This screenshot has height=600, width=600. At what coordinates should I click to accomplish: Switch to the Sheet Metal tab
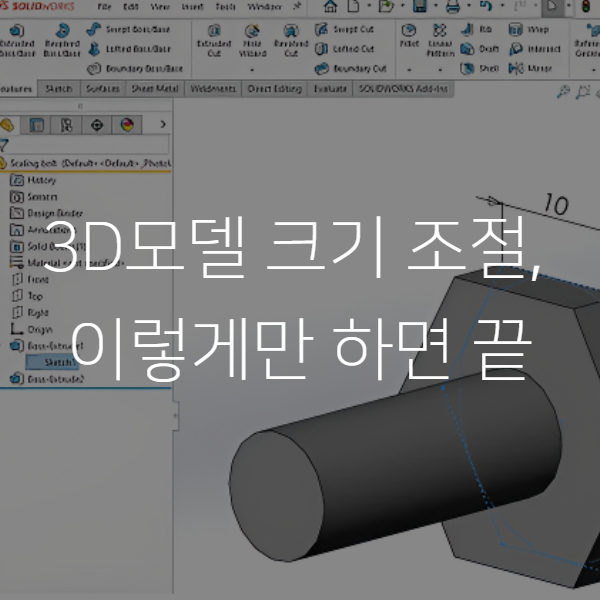[155, 89]
